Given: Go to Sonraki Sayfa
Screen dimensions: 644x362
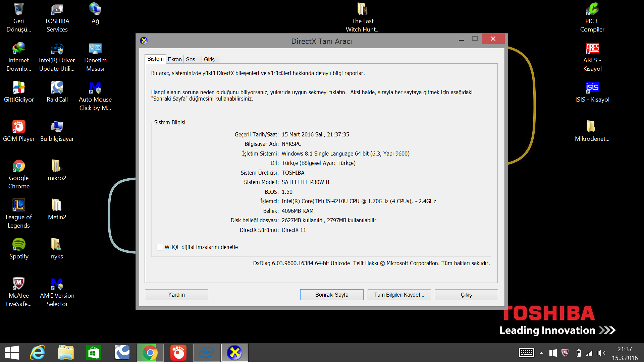Looking at the screenshot, I should (x=332, y=295).
